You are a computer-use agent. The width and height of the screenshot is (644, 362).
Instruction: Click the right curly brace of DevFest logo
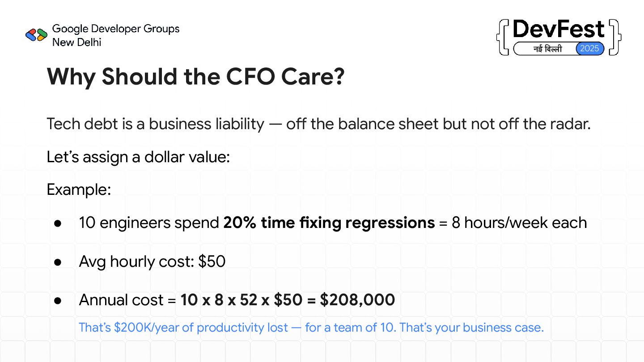click(615, 37)
